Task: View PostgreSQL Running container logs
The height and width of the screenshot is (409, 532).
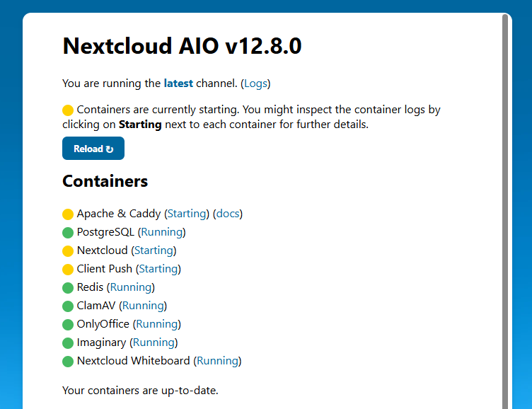Action: click(162, 232)
